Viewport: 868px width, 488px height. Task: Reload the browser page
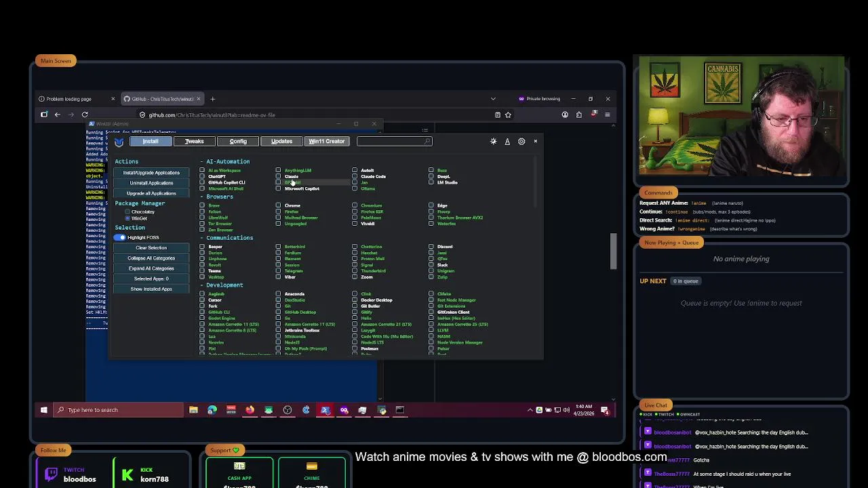pos(85,115)
